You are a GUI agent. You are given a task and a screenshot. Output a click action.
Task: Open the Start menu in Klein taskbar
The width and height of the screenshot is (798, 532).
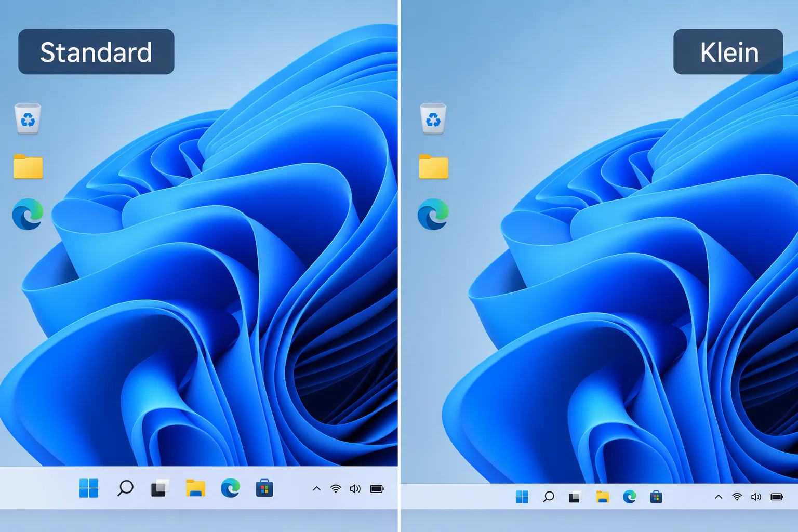522,497
